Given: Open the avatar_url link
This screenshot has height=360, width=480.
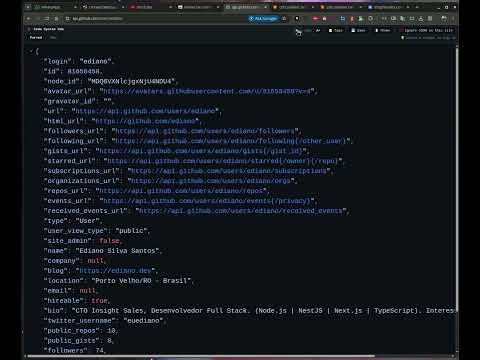Looking at the screenshot, I should [x=207, y=91].
